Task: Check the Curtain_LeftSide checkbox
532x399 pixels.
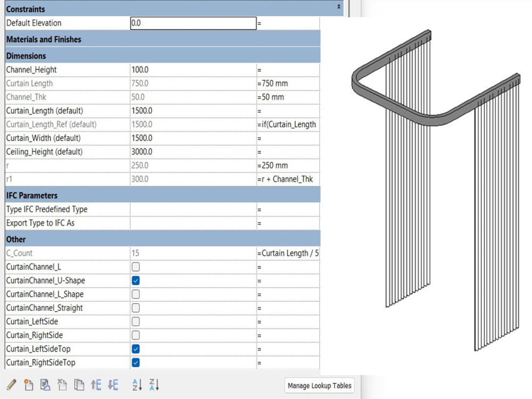Action: click(136, 321)
